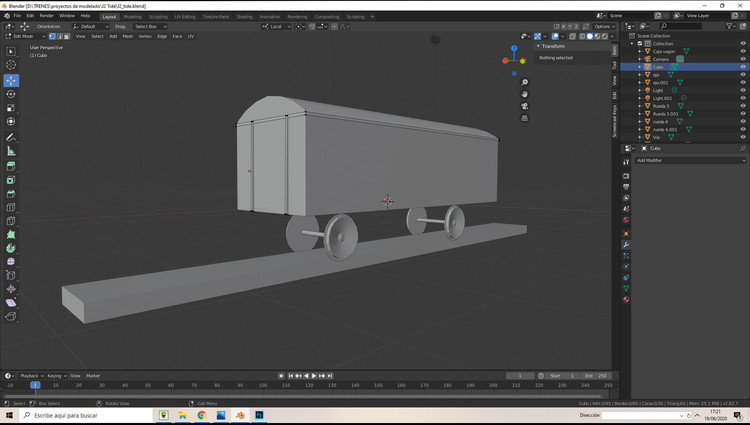Image resolution: width=750 pixels, height=425 pixels.
Task: Activate the Scale tool
Action: [x=11, y=108]
